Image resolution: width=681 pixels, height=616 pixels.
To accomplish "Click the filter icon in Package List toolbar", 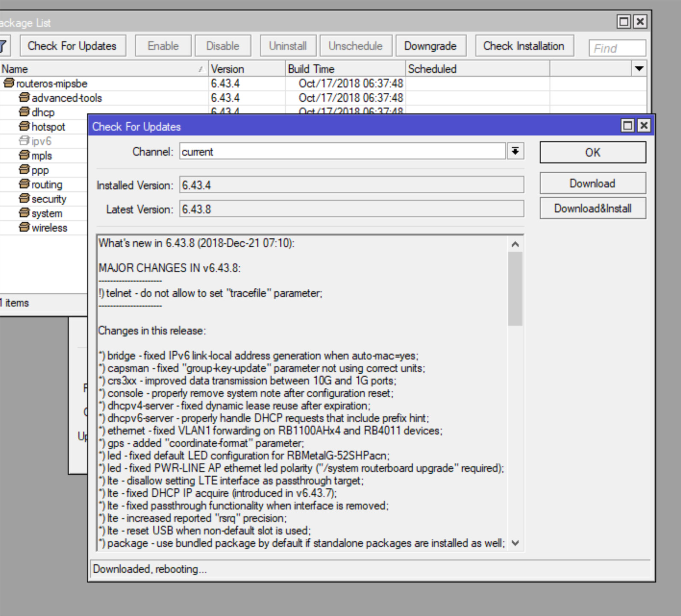I will 4,46.
